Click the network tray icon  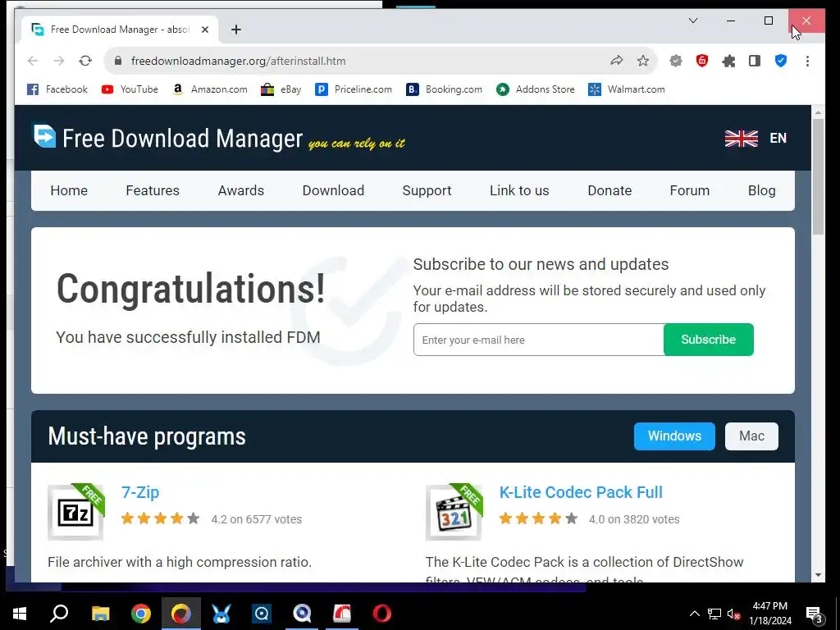pyautogui.click(x=714, y=614)
